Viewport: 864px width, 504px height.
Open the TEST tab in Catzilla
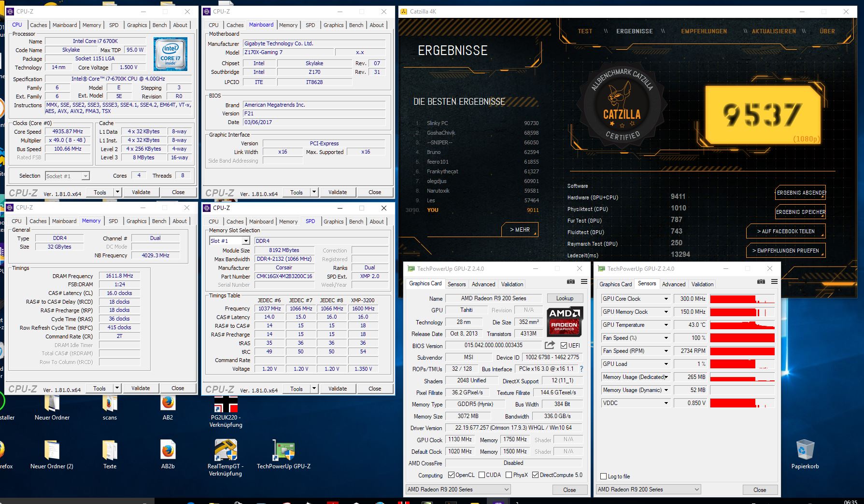pyautogui.click(x=585, y=31)
